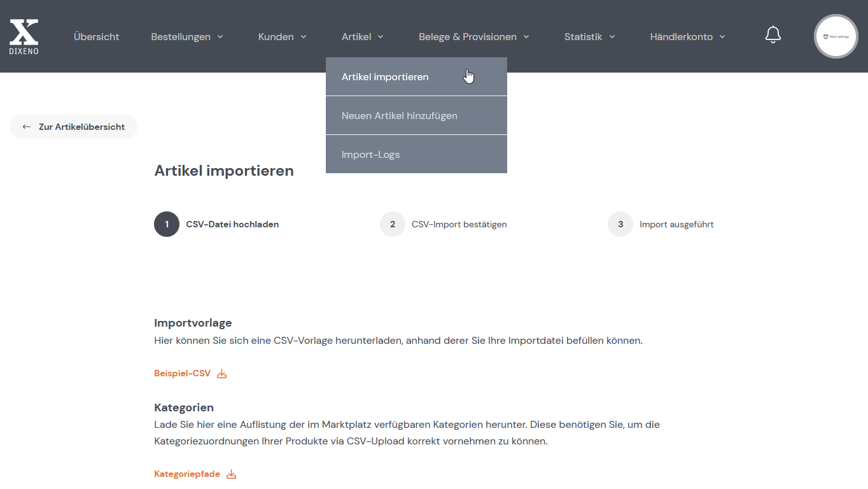
Task: Expand the chevron beside Bestellungen
Action: tap(220, 37)
